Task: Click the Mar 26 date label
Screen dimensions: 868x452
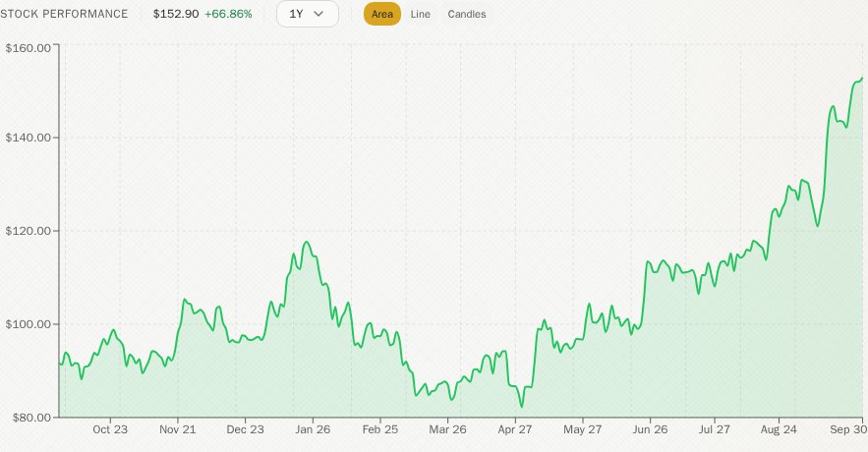Action: (448, 429)
